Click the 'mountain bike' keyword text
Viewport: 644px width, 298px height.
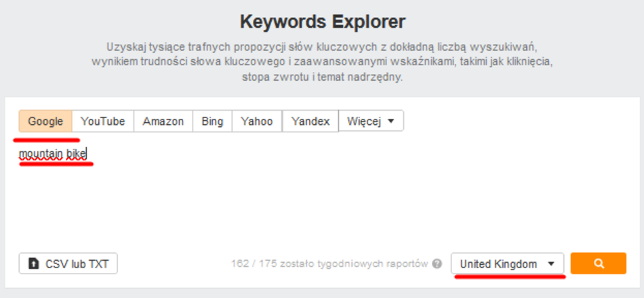point(52,153)
